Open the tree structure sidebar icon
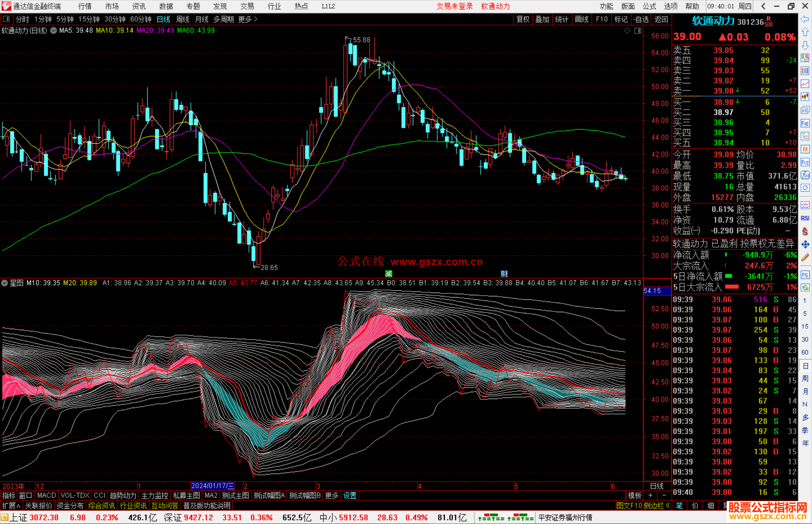This screenshot has height=524, width=812. [x=805, y=136]
